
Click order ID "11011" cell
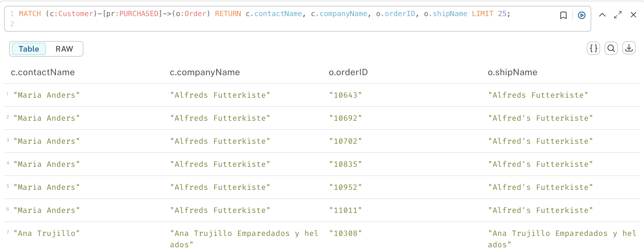345,210
